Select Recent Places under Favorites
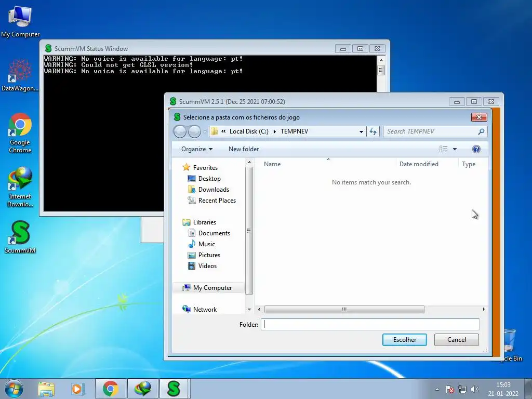Viewport: 532px width, 399px height. pyautogui.click(x=217, y=200)
